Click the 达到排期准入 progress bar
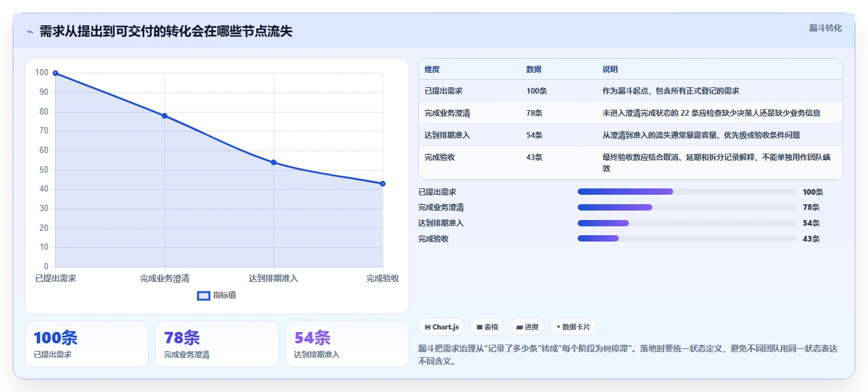The height and width of the screenshot is (392, 868). click(687, 223)
